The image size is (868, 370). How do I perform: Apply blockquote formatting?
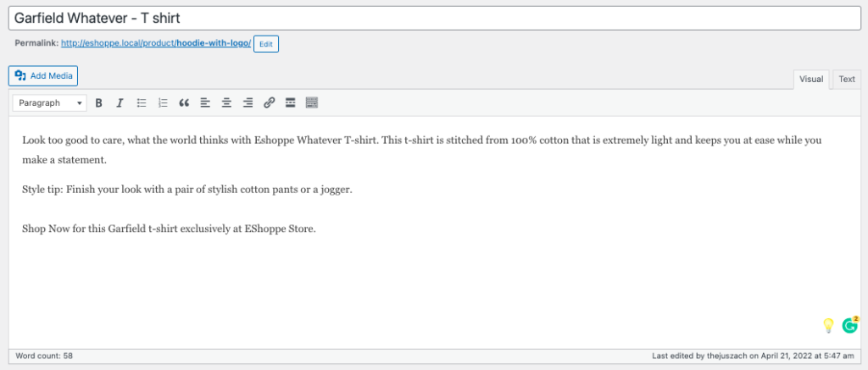[184, 102]
